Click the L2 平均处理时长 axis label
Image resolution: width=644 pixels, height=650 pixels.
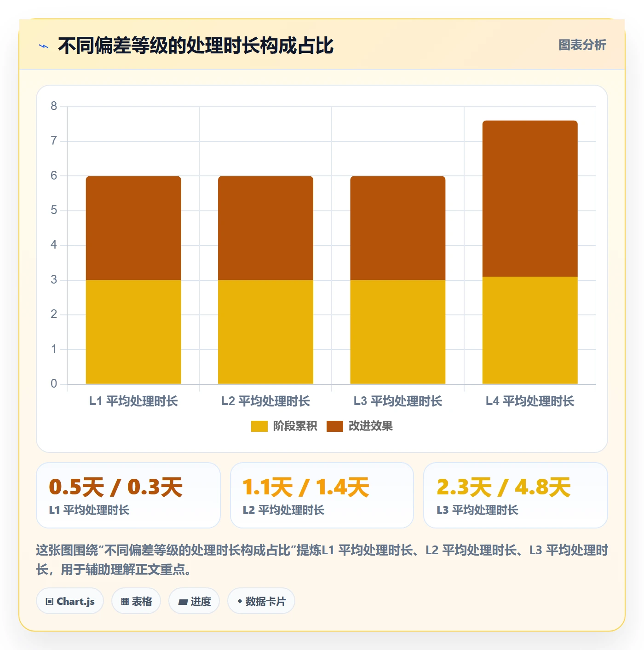click(x=265, y=401)
